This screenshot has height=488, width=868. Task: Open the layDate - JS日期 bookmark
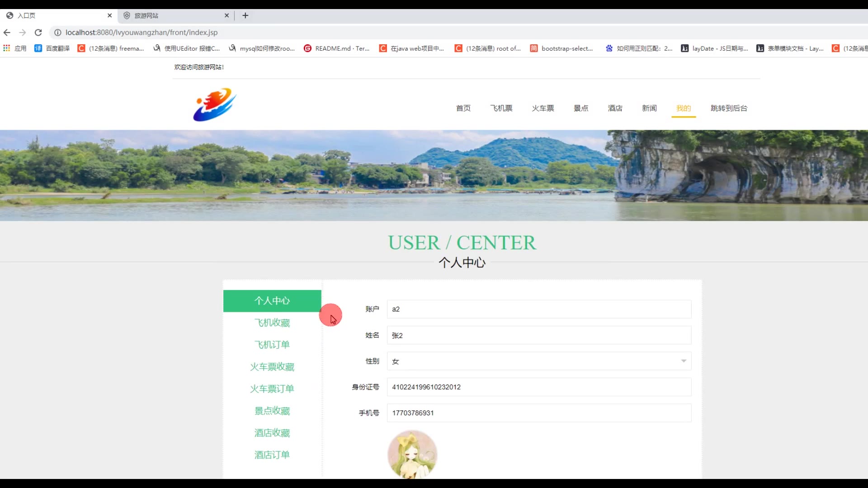tap(715, 48)
